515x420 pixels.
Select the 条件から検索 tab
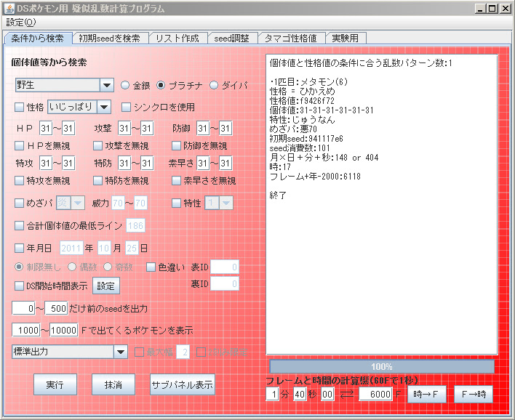point(38,39)
